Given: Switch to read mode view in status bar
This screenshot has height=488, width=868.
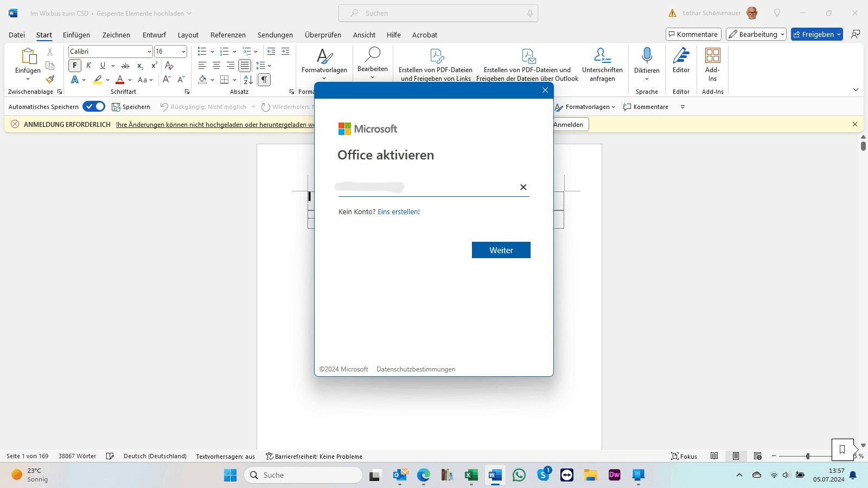Looking at the screenshot, I should point(714,456).
